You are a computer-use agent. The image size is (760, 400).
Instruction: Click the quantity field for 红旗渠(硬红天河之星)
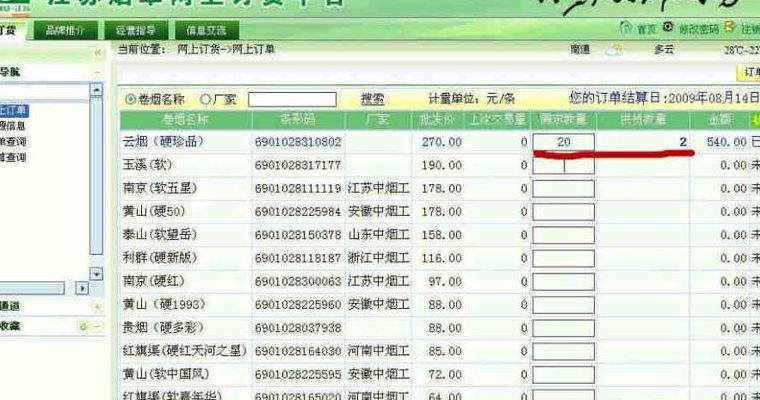(x=563, y=352)
